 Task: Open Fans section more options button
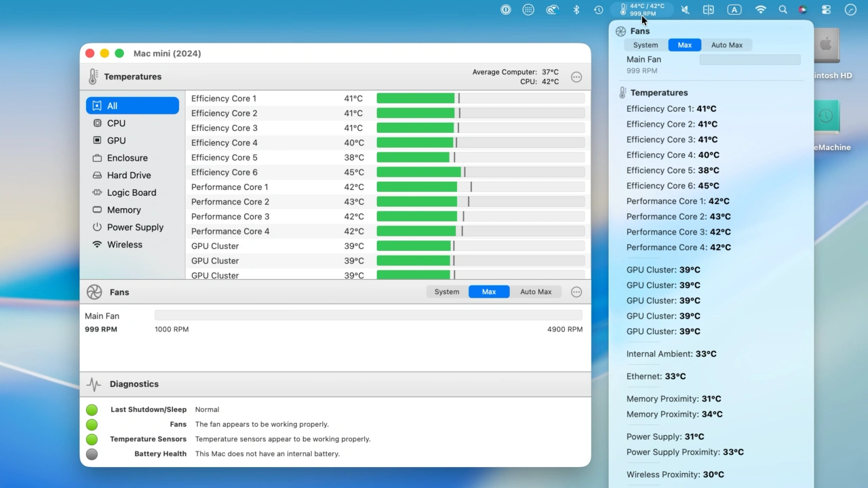(x=576, y=292)
